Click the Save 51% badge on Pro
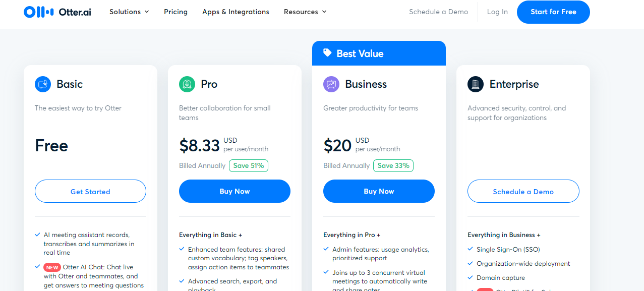644x291 pixels. [x=249, y=165]
